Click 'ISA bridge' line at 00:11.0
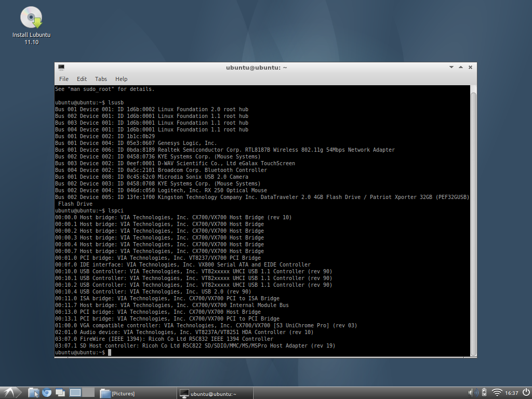This screenshot has width=532, height=399. 167,298
